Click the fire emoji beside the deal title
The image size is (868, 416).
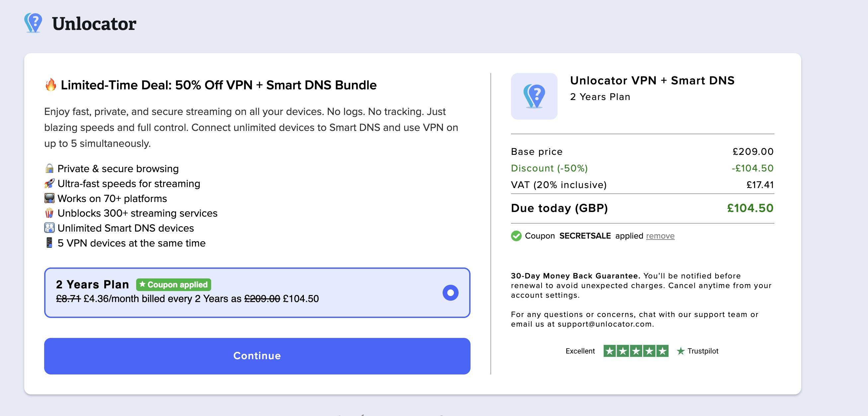click(50, 85)
